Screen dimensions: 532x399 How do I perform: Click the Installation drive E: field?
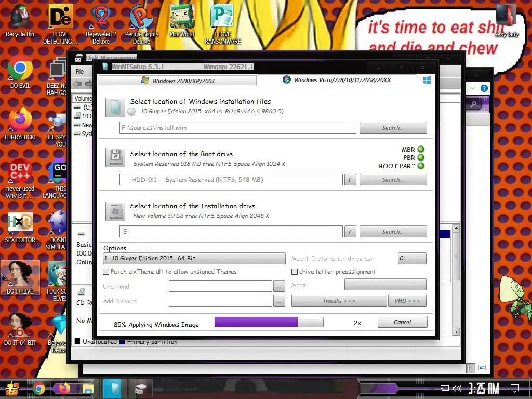[x=231, y=232]
